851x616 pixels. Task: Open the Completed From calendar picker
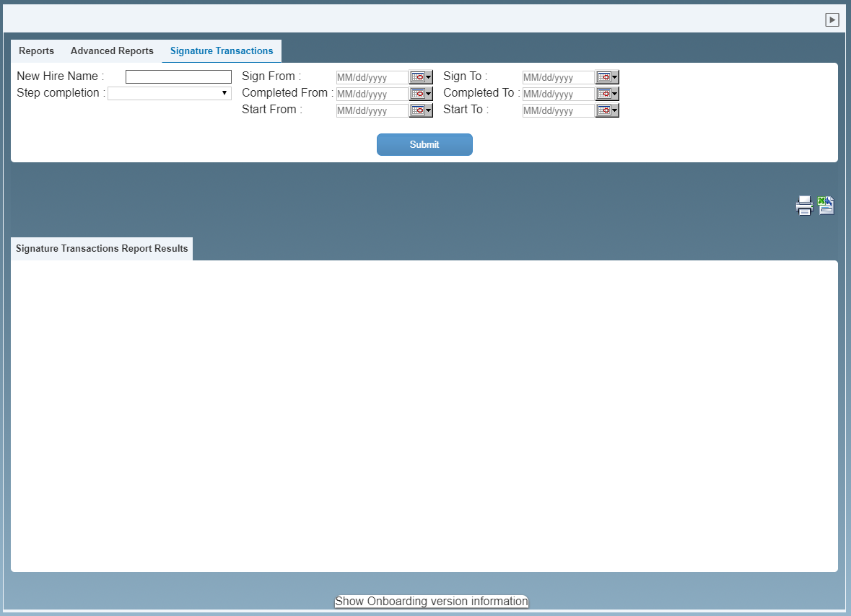(x=421, y=94)
